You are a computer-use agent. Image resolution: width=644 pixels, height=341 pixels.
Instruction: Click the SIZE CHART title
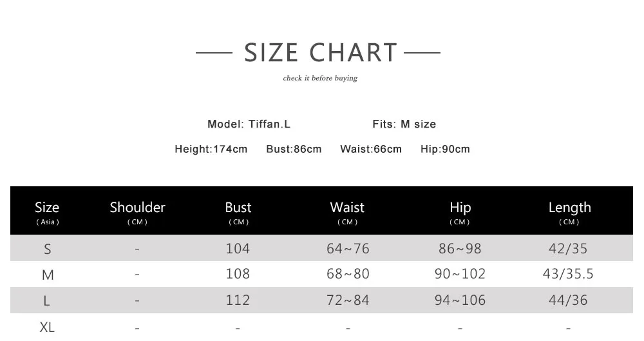click(x=321, y=53)
